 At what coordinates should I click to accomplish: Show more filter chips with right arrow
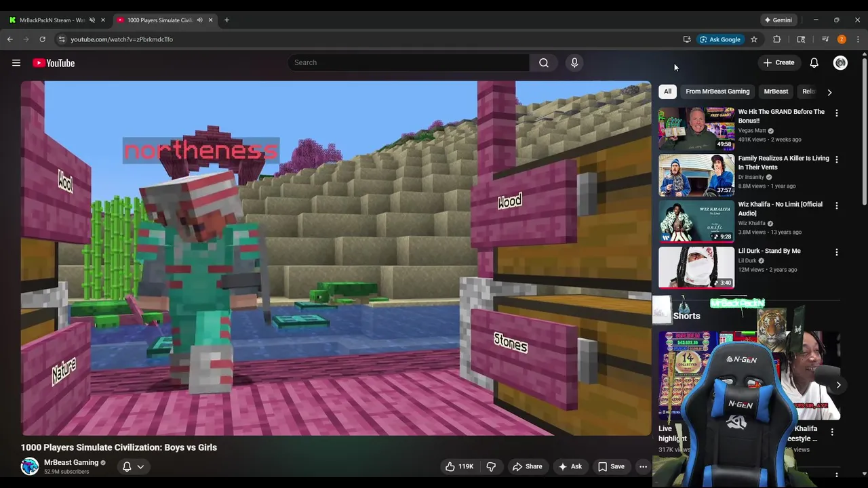tap(829, 91)
